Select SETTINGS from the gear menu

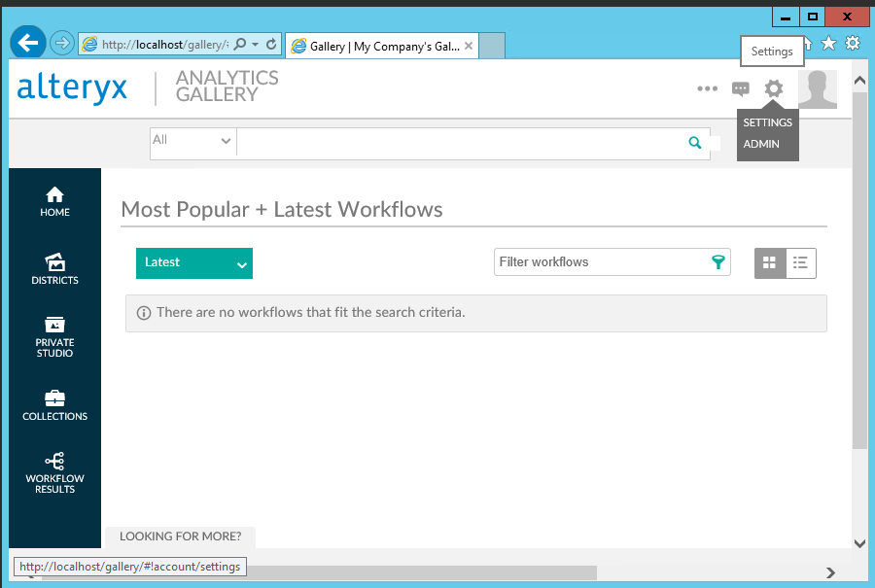click(x=767, y=122)
